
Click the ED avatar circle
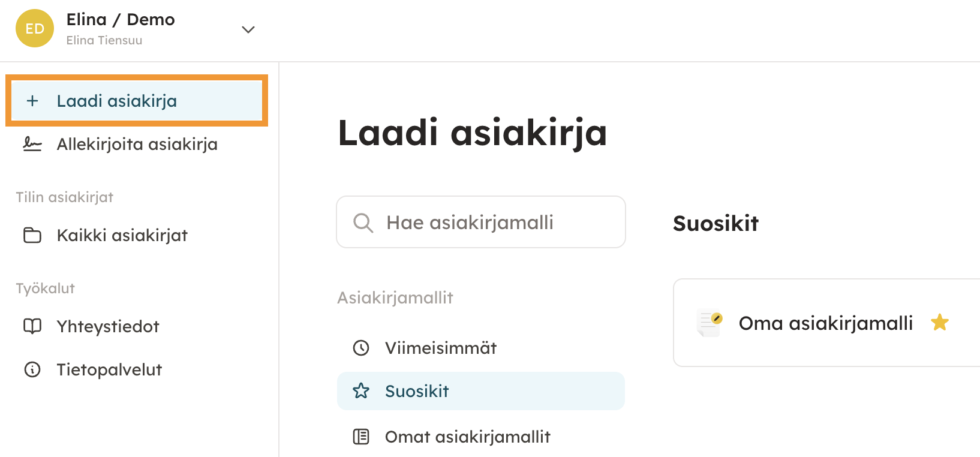coord(35,28)
